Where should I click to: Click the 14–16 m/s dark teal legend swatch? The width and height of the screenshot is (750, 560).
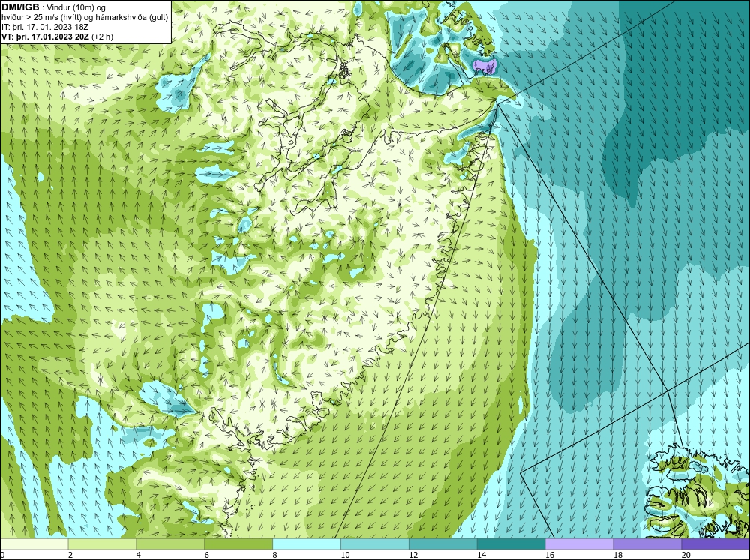point(511,544)
